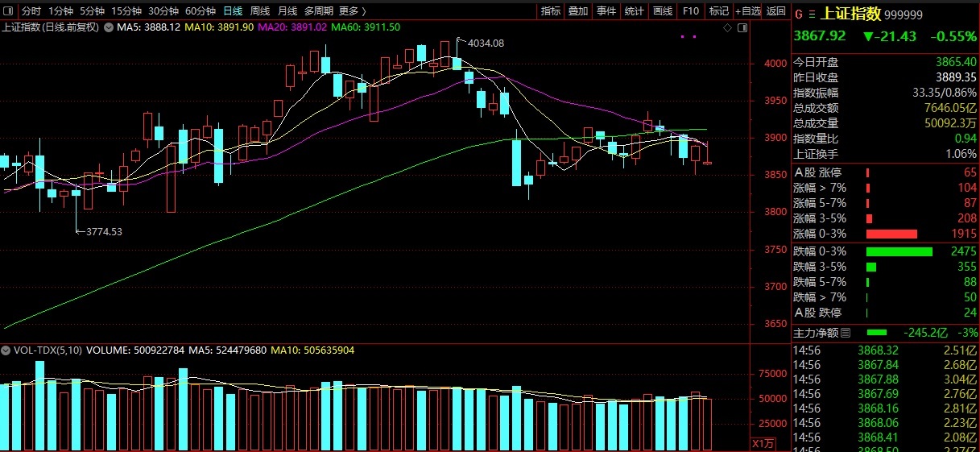Viewport: 980px width, 452px height.
Task: Open the 画线 drawing tools
Action: tap(662, 11)
